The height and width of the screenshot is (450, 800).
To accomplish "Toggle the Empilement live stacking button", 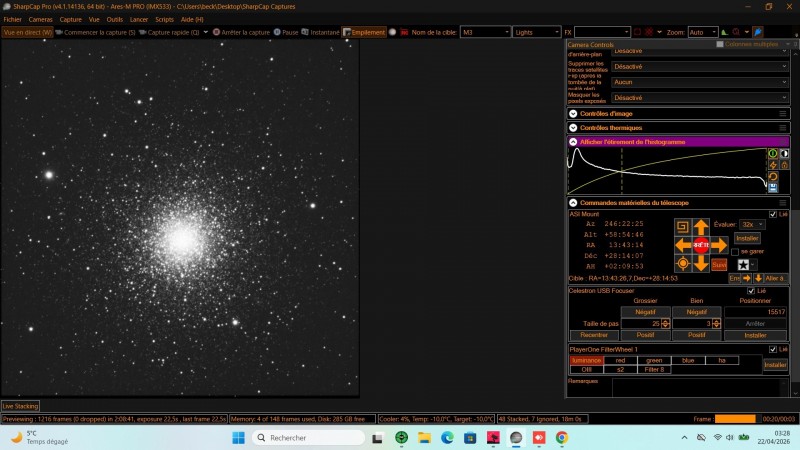I will click(364, 32).
